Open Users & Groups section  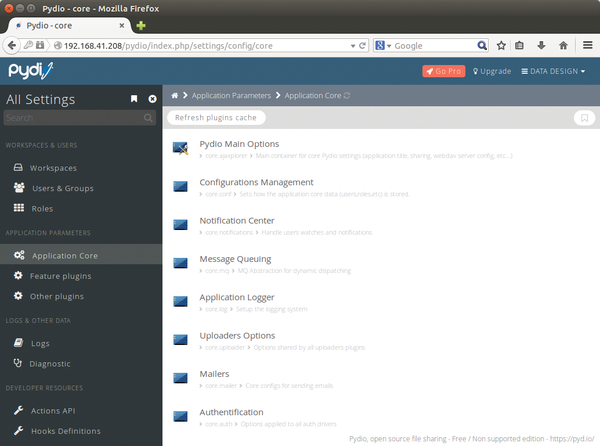(x=63, y=188)
